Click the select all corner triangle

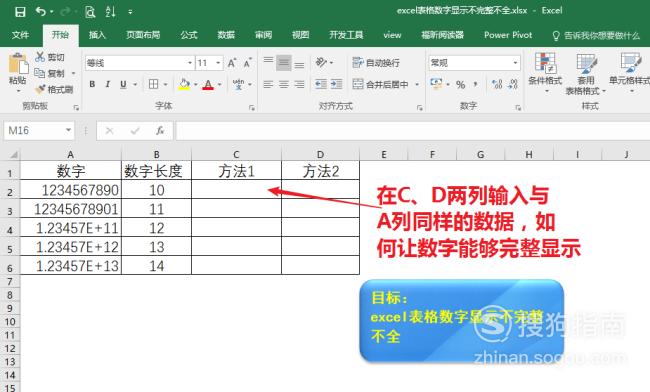(14, 155)
